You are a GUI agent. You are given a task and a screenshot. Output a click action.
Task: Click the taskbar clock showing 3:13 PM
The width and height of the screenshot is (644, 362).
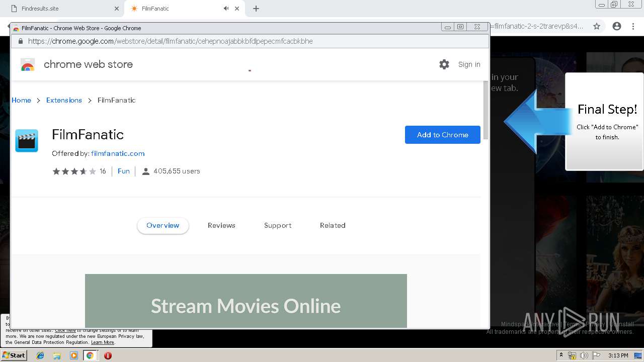[x=618, y=355]
